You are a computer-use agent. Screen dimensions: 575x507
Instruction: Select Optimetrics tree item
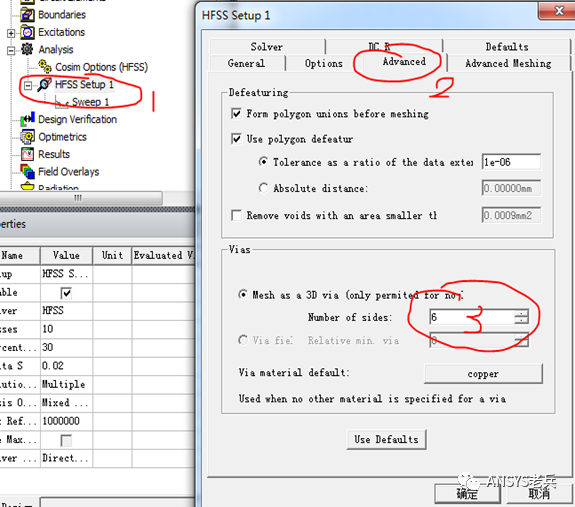(62, 137)
